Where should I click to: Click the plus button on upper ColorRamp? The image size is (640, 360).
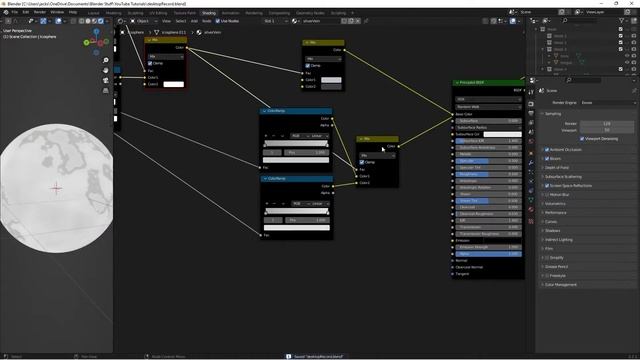[x=266, y=136]
